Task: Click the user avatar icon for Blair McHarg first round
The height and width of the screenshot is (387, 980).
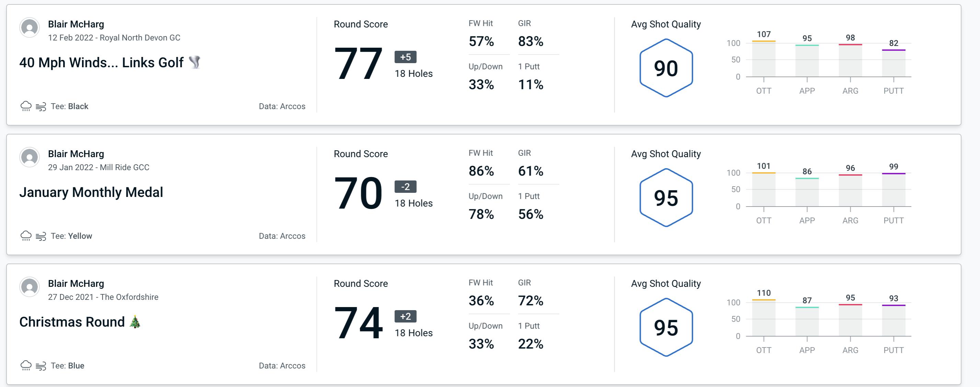Action: click(30, 30)
